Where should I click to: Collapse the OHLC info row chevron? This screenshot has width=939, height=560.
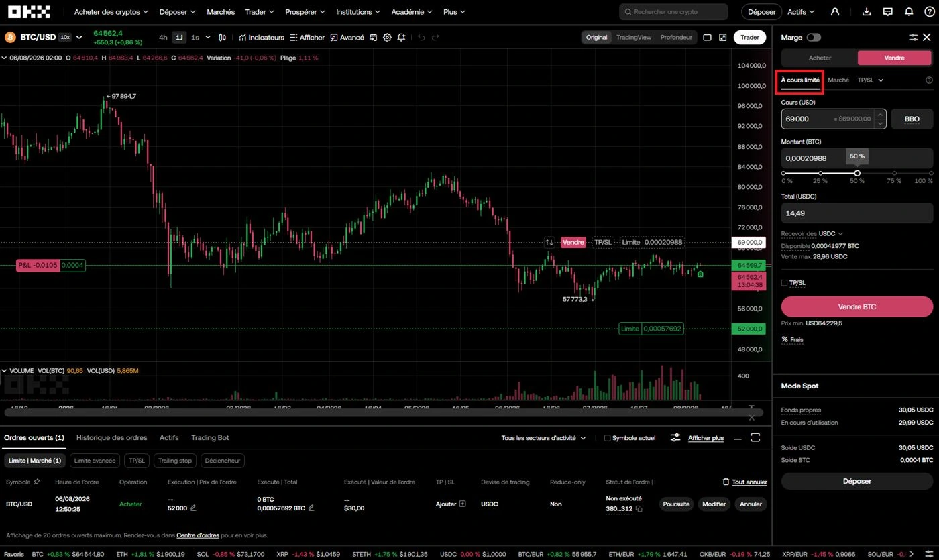pos(4,58)
